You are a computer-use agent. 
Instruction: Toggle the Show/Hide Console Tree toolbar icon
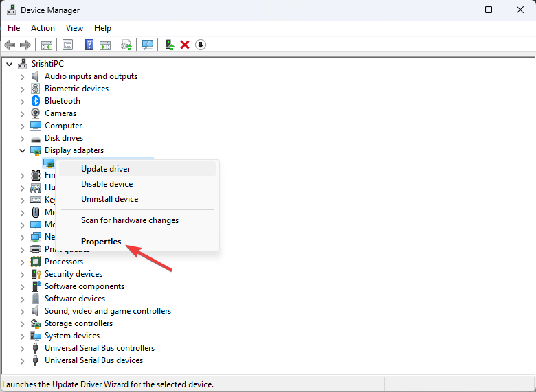pos(47,45)
